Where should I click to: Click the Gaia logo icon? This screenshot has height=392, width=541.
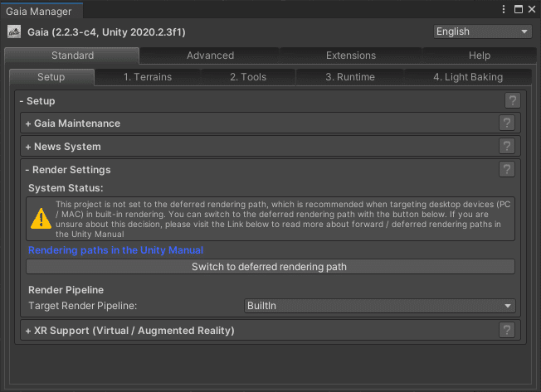pyautogui.click(x=14, y=31)
